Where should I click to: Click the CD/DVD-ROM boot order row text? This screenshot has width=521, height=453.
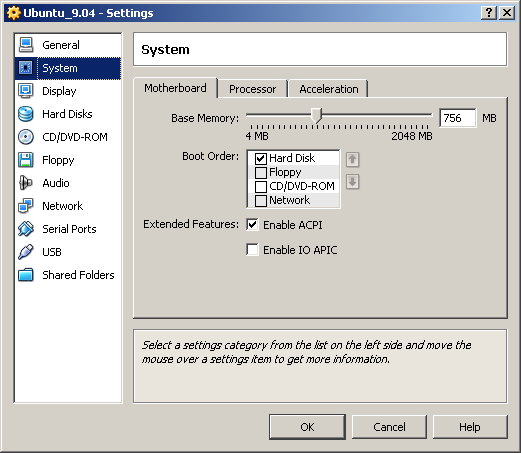302,186
